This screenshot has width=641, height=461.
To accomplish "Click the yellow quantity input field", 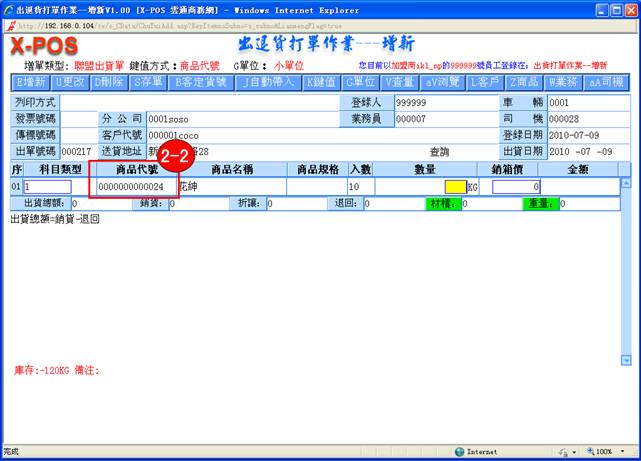I will (455, 187).
